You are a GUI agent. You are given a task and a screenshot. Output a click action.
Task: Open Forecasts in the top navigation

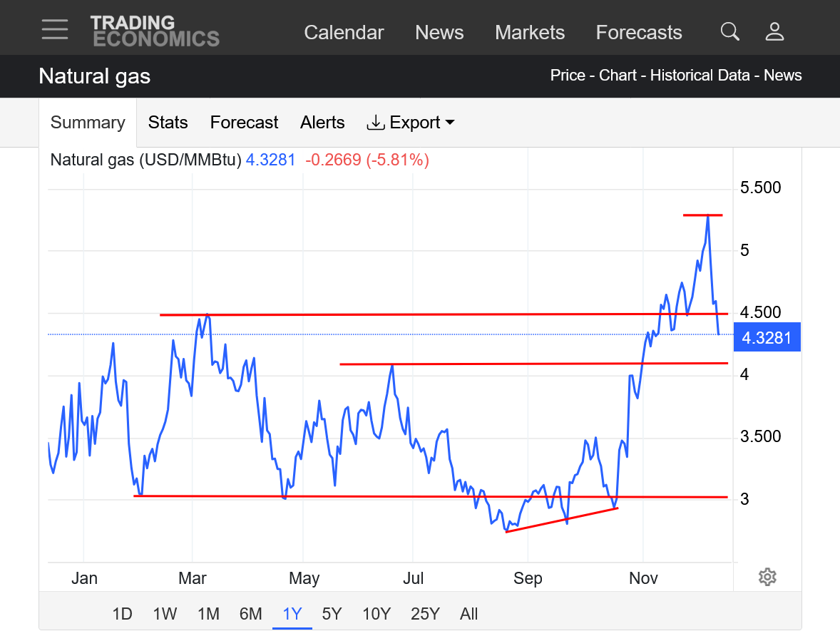click(639, 33)
